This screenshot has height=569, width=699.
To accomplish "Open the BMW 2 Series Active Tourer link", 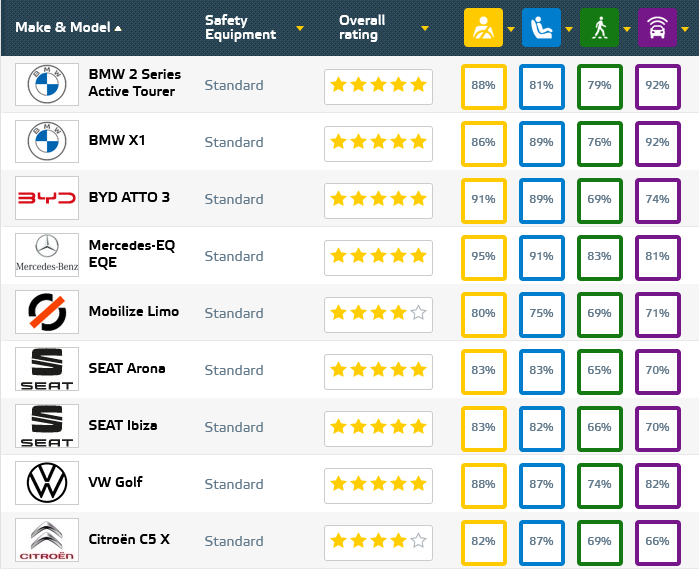I will [135, 83].
